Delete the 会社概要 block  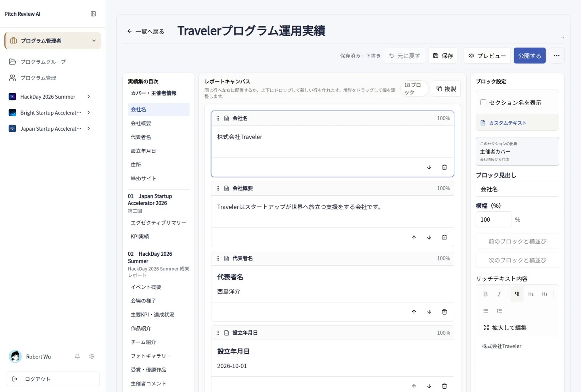(445, 238)
